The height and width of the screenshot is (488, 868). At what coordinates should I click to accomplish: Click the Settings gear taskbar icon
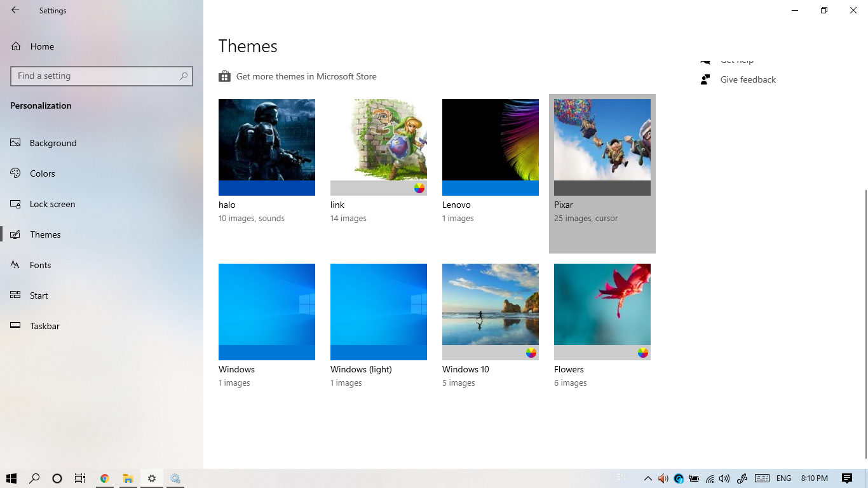click(152, 478)
